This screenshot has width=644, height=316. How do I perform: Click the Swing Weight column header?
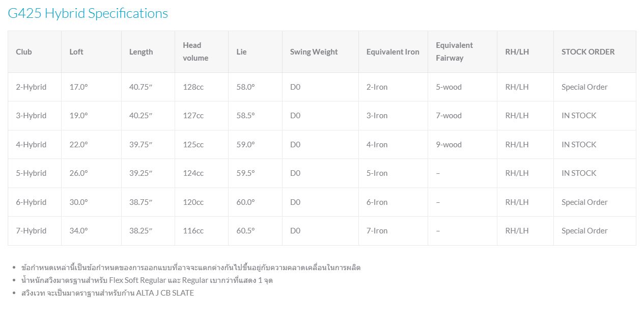314,51
